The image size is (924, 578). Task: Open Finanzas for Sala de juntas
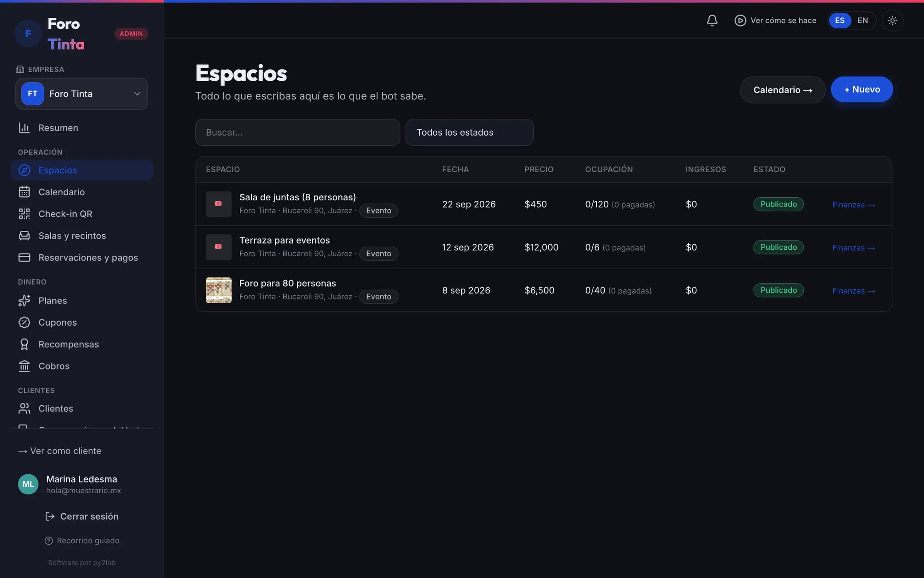(x=854, y=205)
